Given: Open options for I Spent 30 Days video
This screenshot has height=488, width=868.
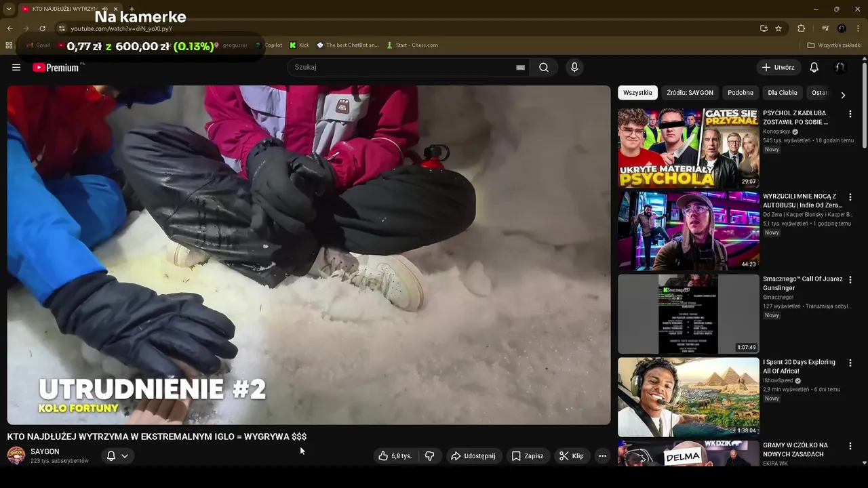Looking at the screenshot, I should click(850, 363).
